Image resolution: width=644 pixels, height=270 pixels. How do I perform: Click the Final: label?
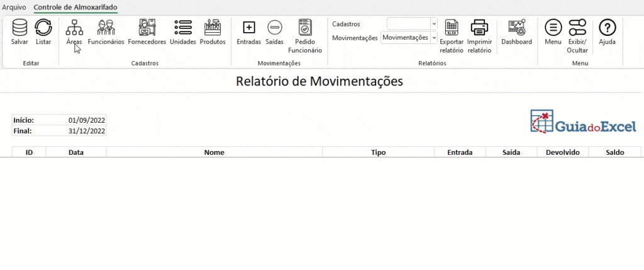pyautogui.click(x=23, y=131)
